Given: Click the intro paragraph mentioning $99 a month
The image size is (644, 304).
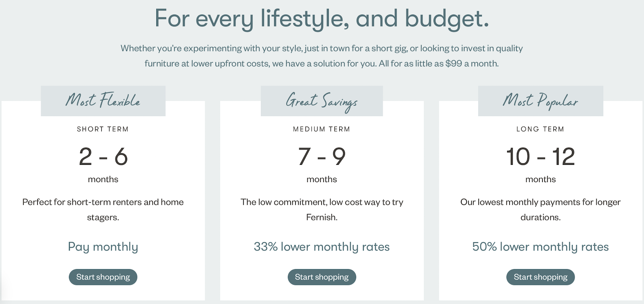Looking at the screenshot, I should point(322,56).
